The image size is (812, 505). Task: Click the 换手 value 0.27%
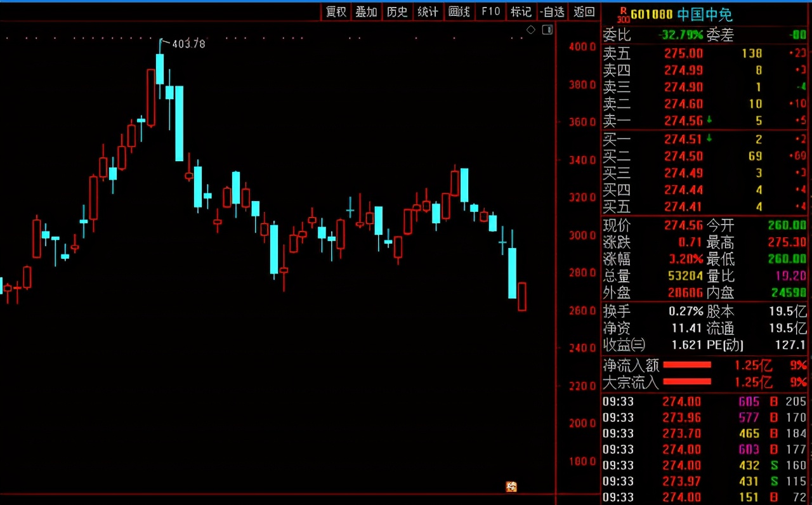(x=686, y=312)
